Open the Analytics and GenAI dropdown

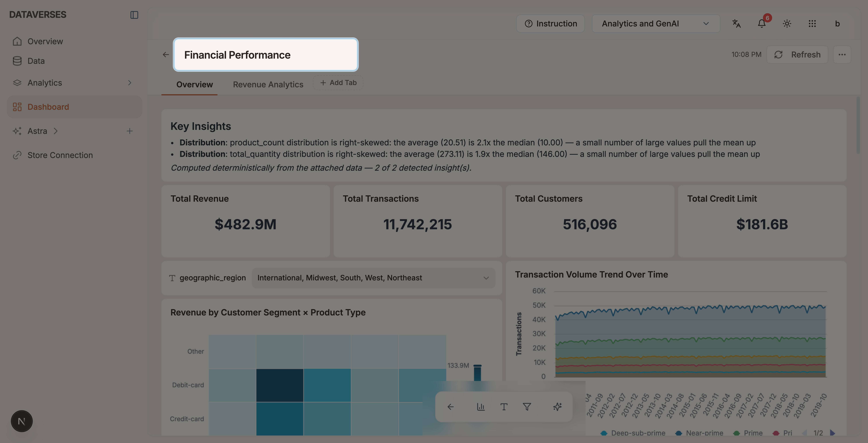coord(656,24)
